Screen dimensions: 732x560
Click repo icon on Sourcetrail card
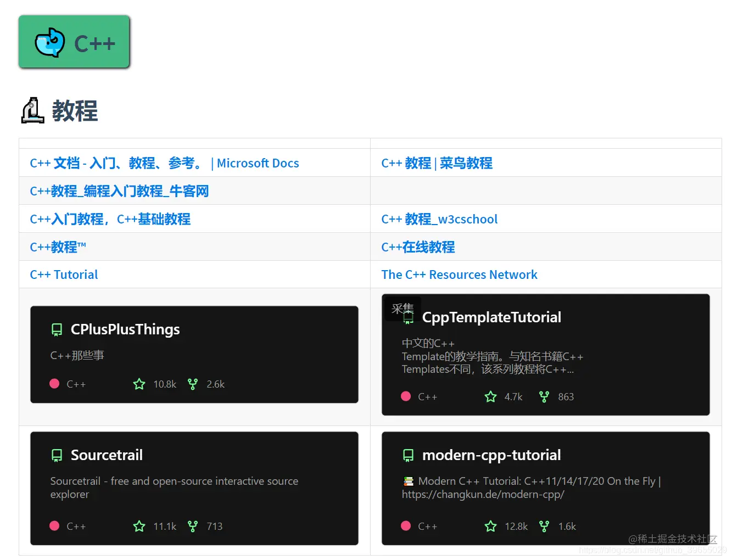pos(57,455)
